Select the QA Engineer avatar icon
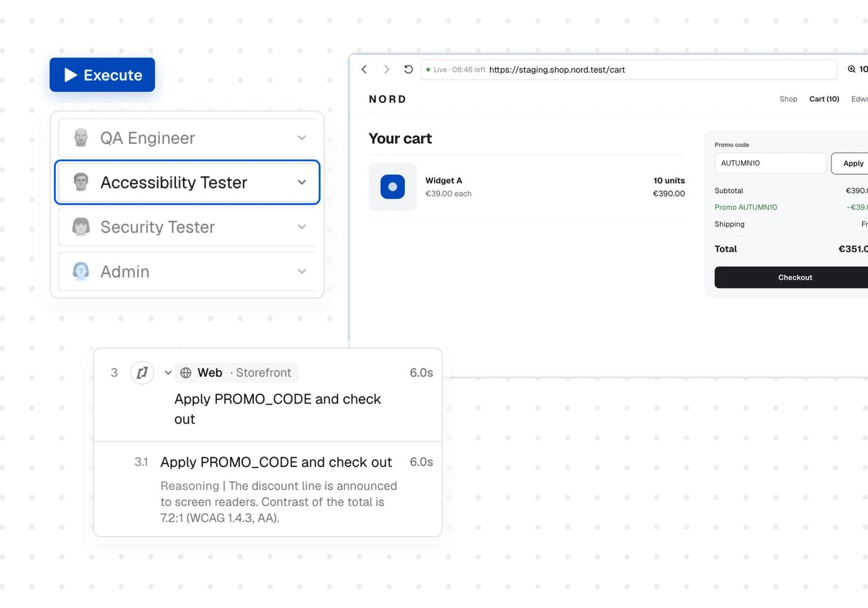Viewport: 868px width, 608px height. point(81,138)
